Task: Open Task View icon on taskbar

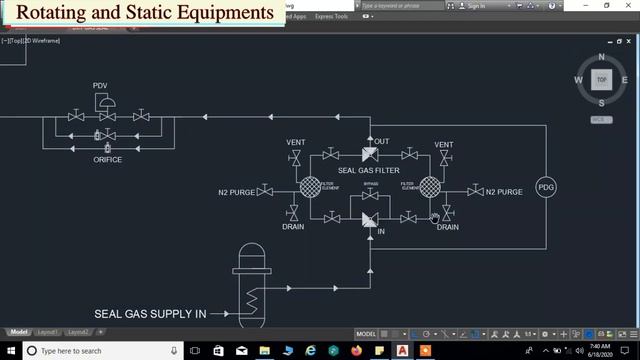Action: click(195, 351)
